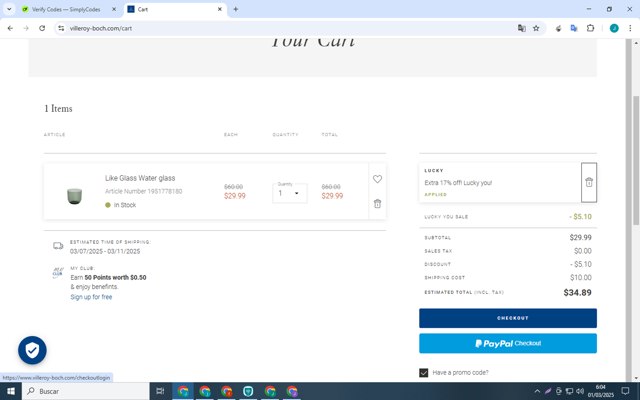The image size is (640, 400).
Task: Open the notification center icon
Action: point(625,391)
